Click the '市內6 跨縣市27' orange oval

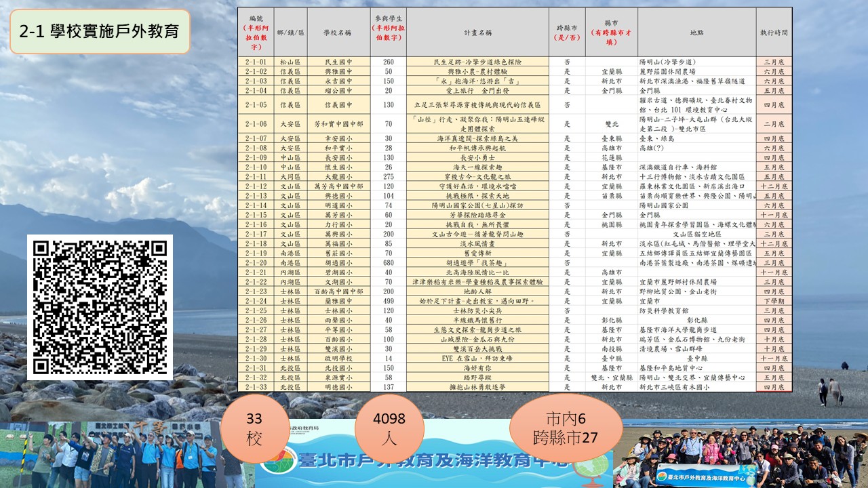566,428
